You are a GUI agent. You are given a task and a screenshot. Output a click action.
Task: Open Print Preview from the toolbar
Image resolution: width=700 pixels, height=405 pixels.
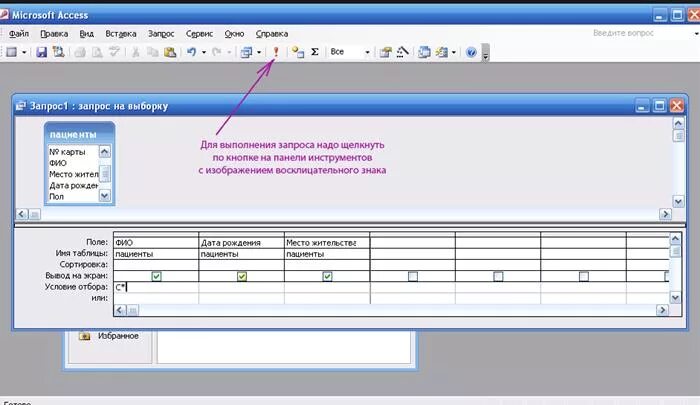point(97,52)
